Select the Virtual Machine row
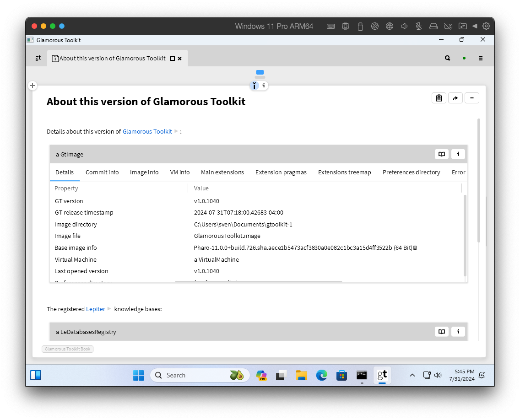 pos(257,259)
